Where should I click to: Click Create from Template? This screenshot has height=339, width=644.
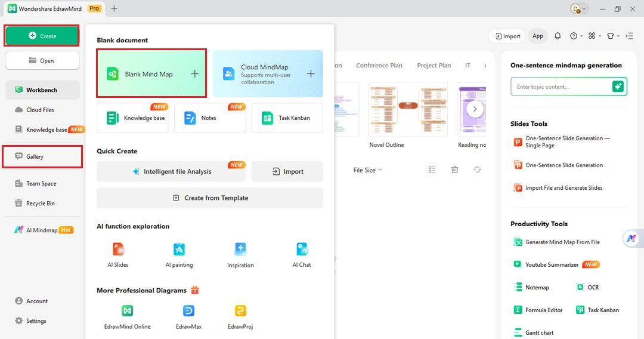pyautogui.click(x=210, y=198)
